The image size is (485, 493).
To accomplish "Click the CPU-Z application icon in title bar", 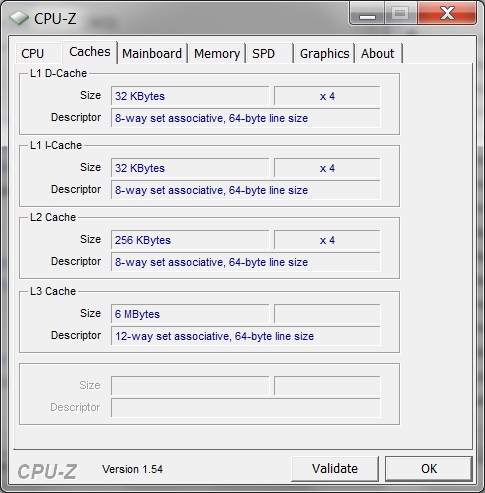I will tap(19, 18).
